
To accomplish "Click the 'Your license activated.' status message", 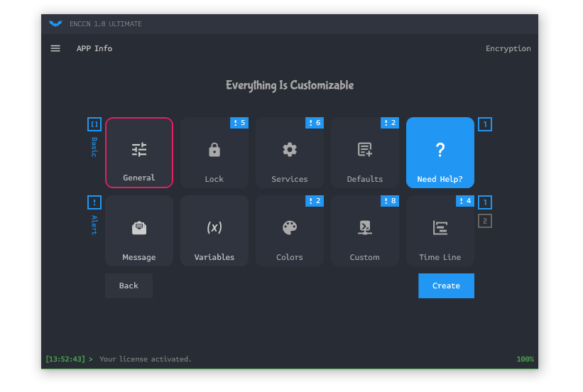I will [145, 359].
